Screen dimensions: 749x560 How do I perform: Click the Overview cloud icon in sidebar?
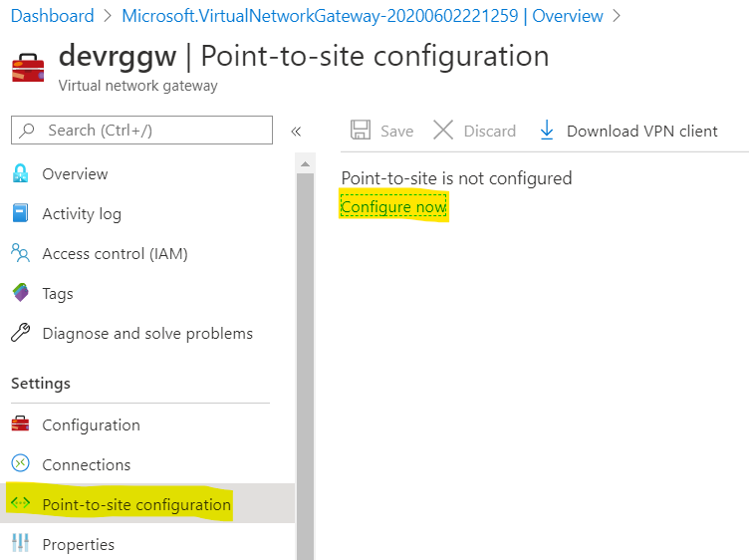20,173
